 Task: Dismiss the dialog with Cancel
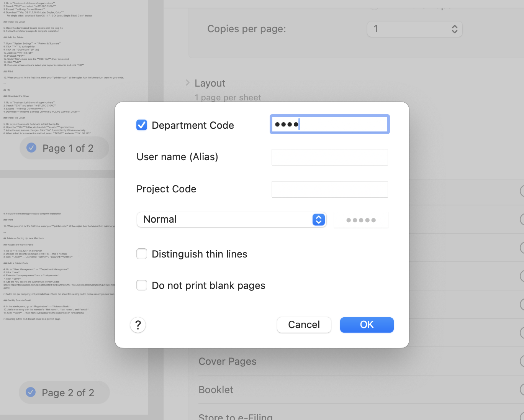(x=304, y=325)
